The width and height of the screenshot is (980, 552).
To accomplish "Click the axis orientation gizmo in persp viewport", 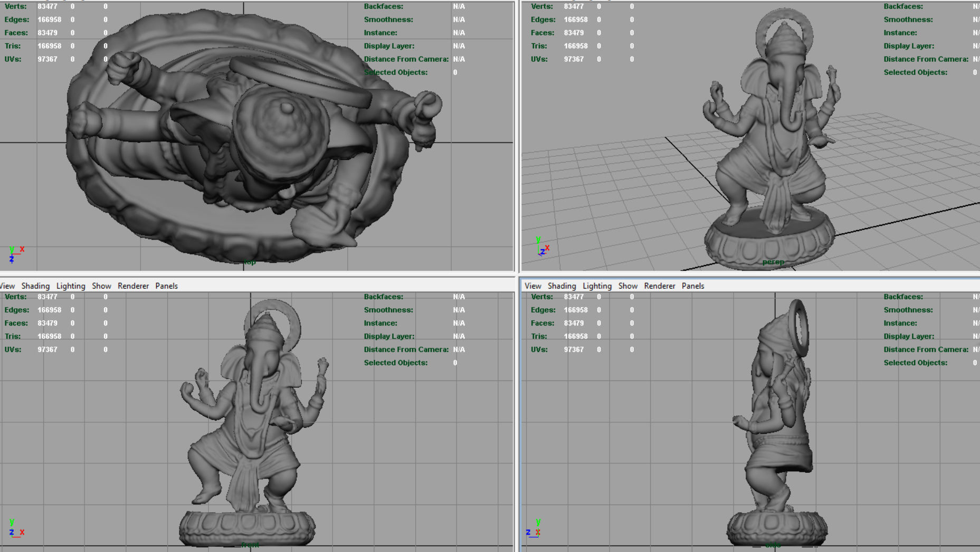I will click(543, 246).
